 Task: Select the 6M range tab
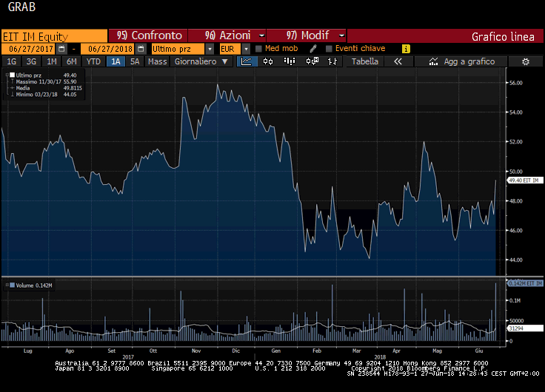(x=72, y=62)
